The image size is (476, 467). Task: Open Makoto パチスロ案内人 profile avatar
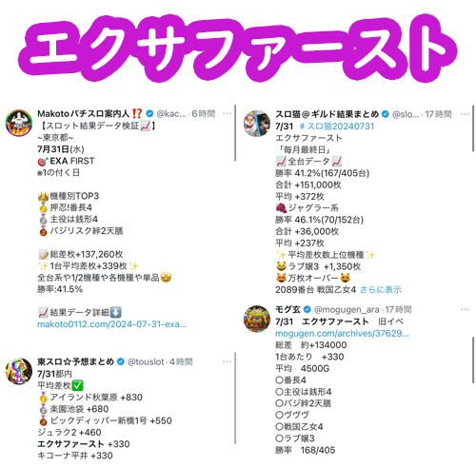tap(19, 123)
